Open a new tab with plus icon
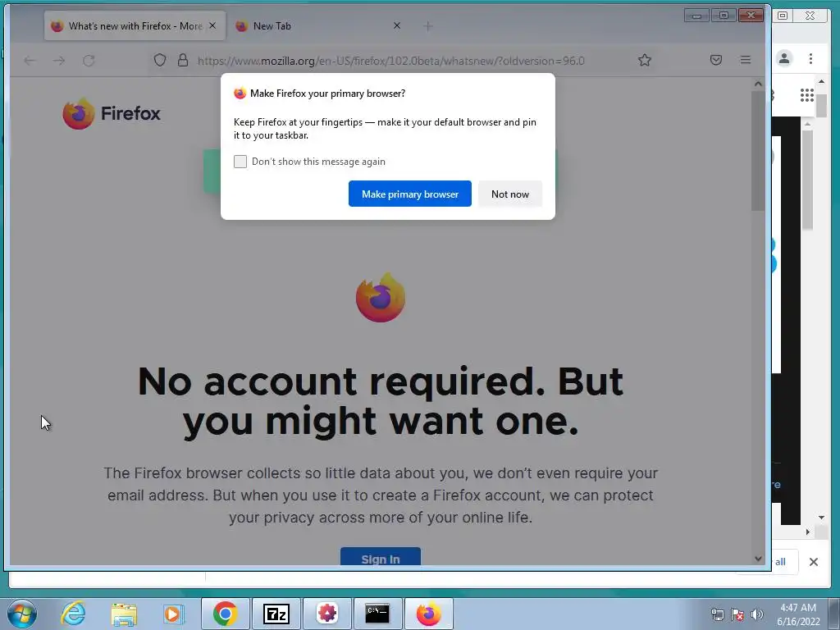Image resolution: width=840 pixels, height=630 pixels. (427, 26)
